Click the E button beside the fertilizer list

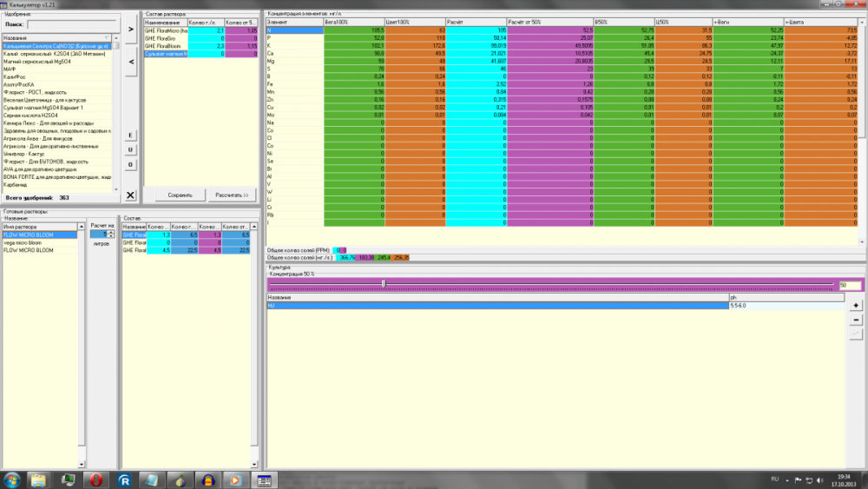pos(131,135)
